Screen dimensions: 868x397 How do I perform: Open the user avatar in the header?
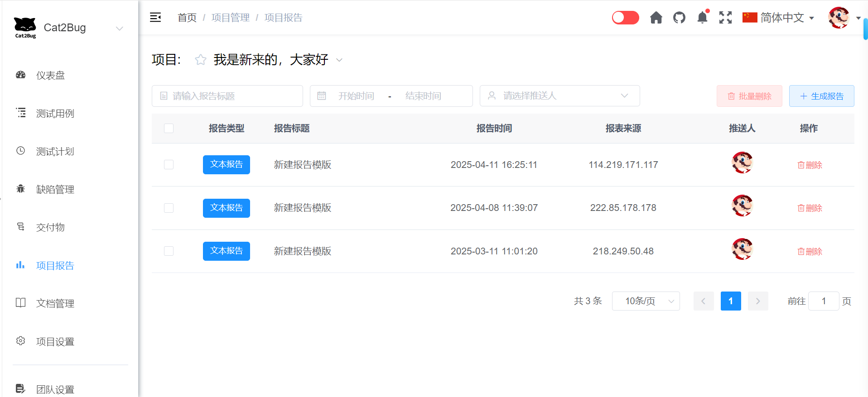point(839,18)
